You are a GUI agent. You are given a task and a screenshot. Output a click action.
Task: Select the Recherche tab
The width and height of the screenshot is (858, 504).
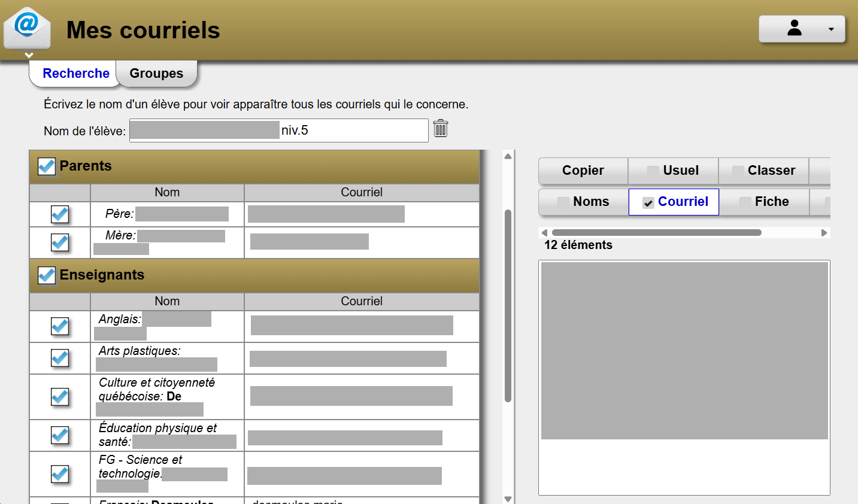click(76, 74)
